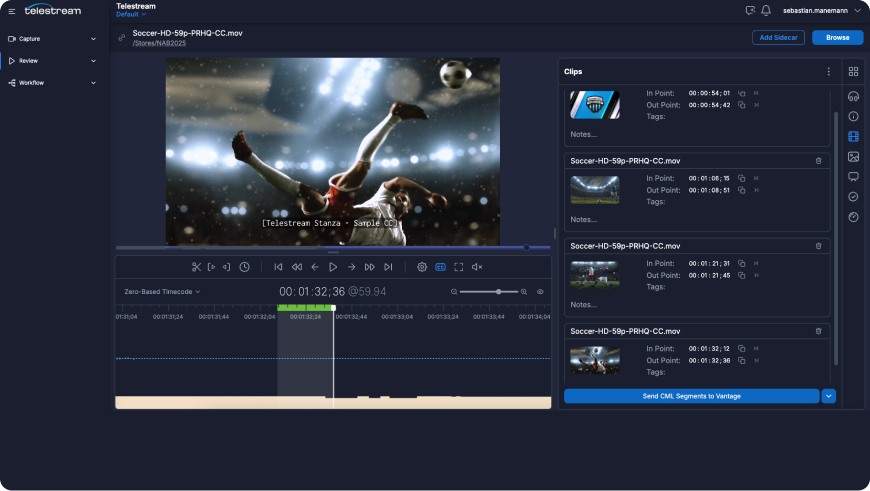870x491 pixels.
Task: Click the Add Sidecar button
Action: point(778,38)
